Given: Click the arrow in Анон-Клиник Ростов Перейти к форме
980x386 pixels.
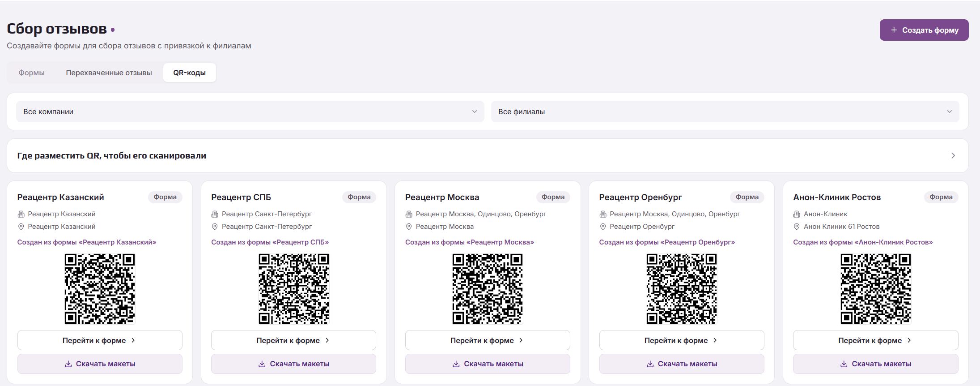Looking at the screenshot, I should tap(909, 340).
